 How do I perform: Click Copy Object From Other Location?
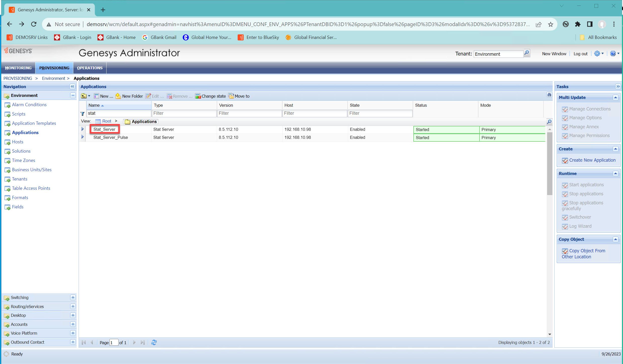point(583,254)
